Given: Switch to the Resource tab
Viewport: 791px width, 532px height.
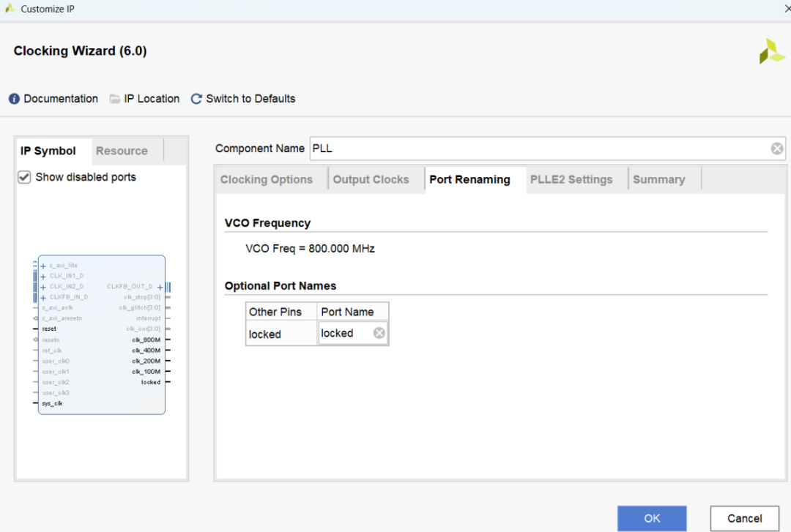Looking at the screenshot, I should pos(122,151).
